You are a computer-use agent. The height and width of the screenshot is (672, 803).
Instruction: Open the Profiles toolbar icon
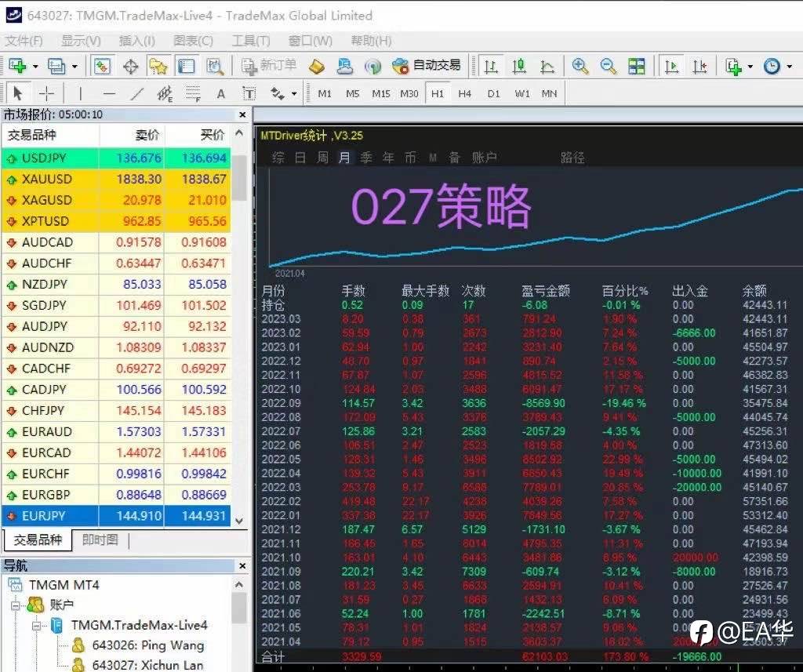click(56, 66)
